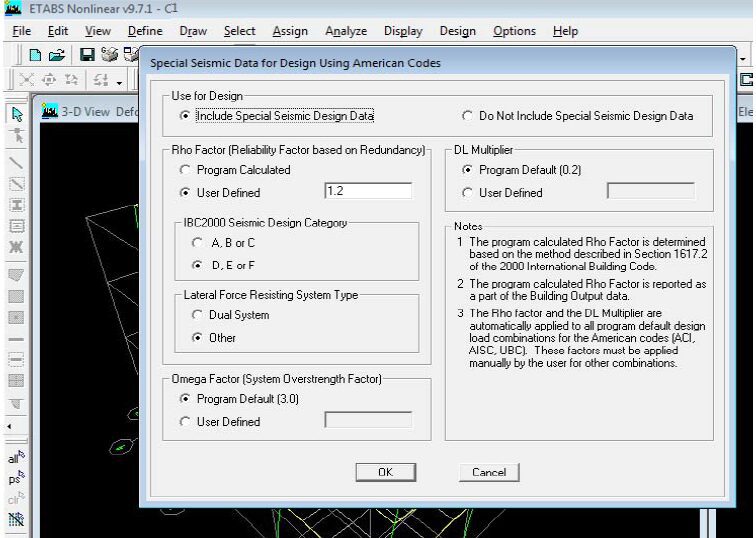Open the Help menu
Viewport: 756px width, 538px height.
pos(566,31)
